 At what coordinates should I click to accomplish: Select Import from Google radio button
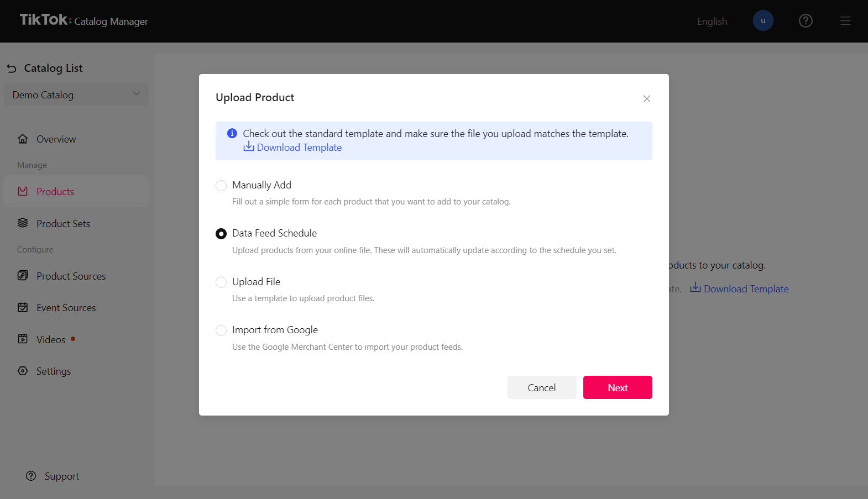click(x=221, y=330)
